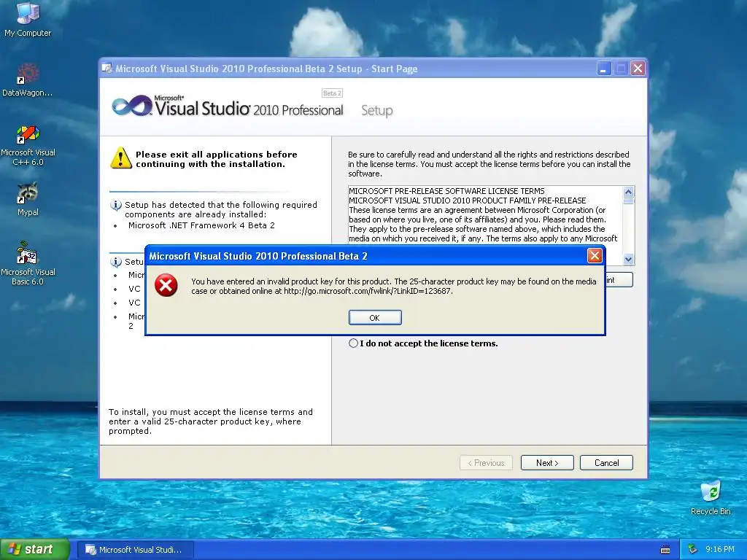
Task: Click the 'To install, you must accept' note
Action: pyautogui.click(x=211, y=421)
